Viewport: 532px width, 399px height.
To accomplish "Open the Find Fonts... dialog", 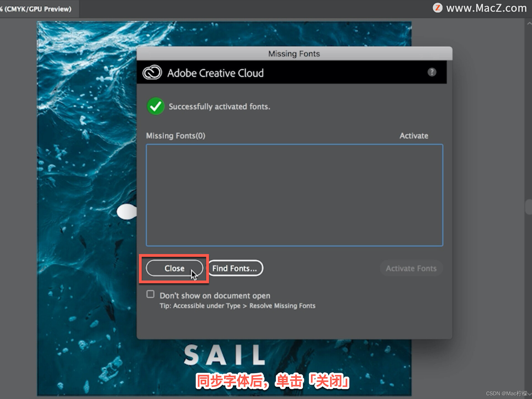I will [235, 268].
